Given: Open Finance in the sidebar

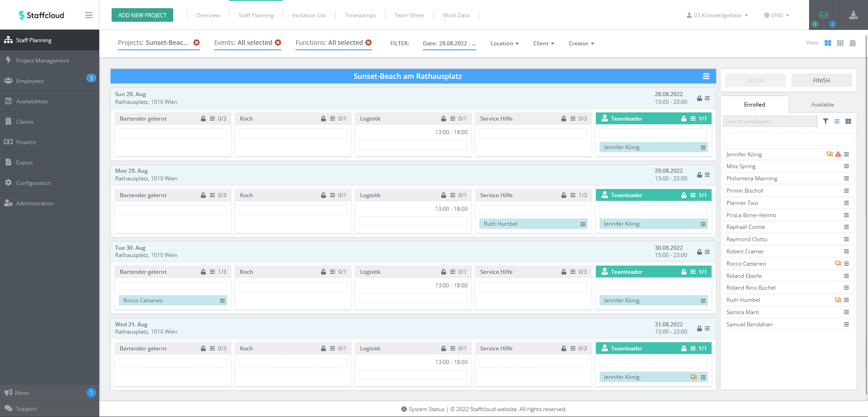Looking at the screenshot, I should pyautogui.click(x=49, y=142).
